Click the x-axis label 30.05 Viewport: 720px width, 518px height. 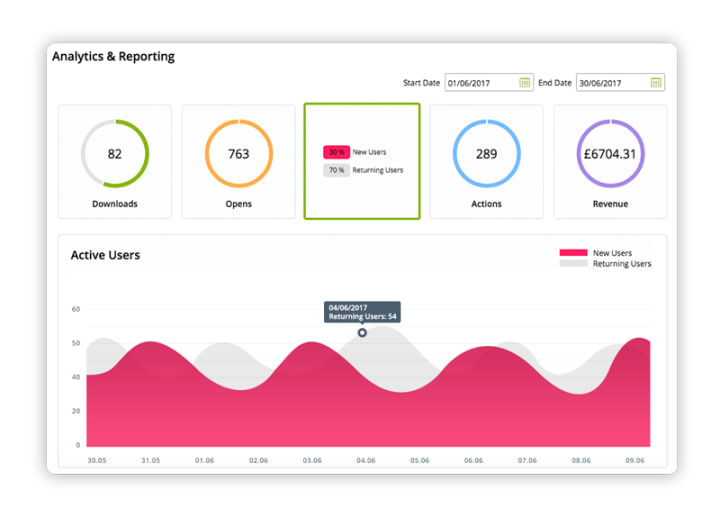click(96, 460)
